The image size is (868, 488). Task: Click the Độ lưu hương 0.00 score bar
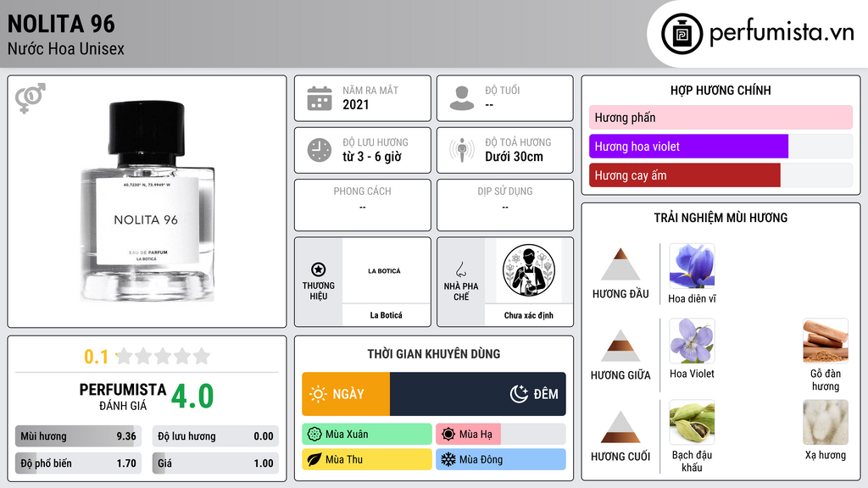215,436
